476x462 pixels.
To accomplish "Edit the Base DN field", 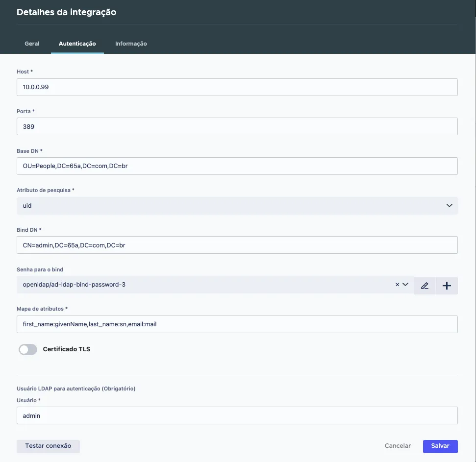I will (x=237, y=166).
